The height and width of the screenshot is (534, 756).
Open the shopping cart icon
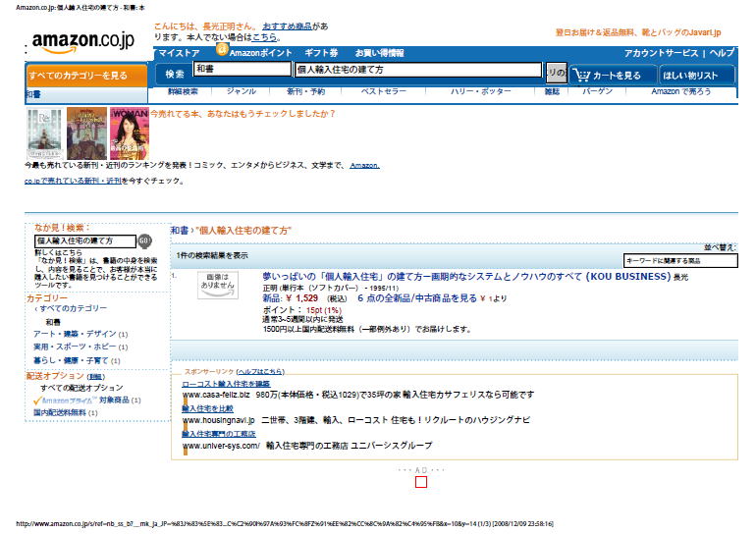click(x=581, y=76)
